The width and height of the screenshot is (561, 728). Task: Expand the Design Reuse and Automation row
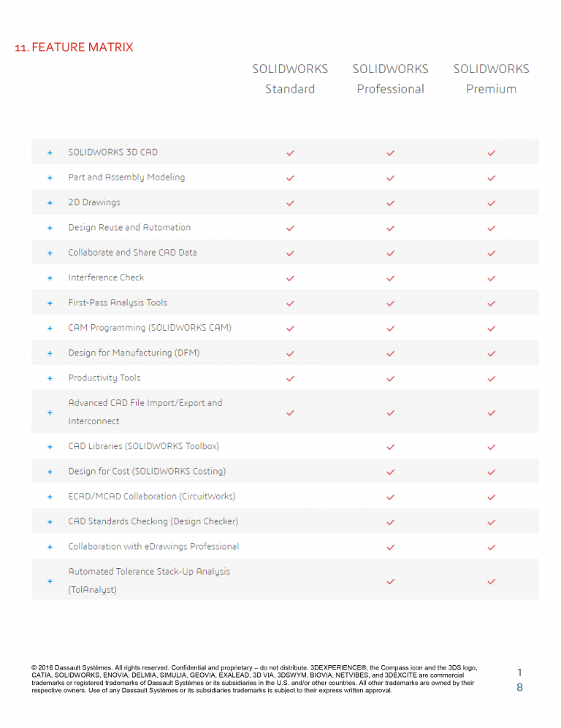point(50,228)
